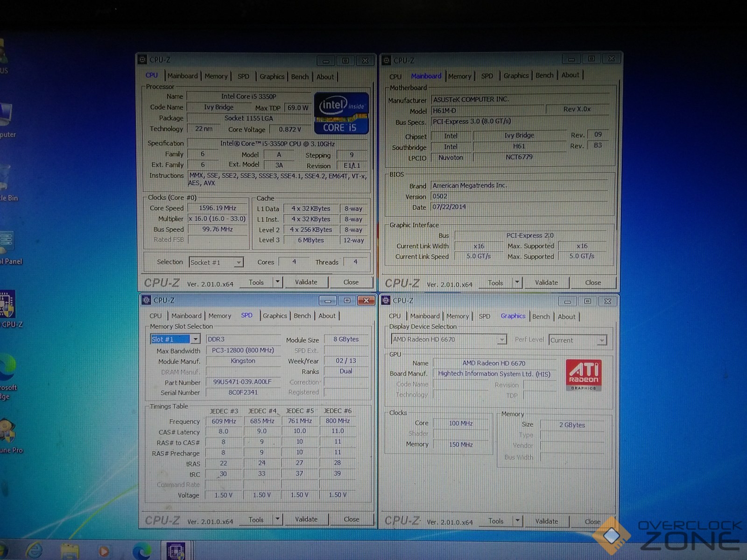Switch to Mainboard tab in CPU window
Viewport: 747px width, 560px height.
point(183,76)
